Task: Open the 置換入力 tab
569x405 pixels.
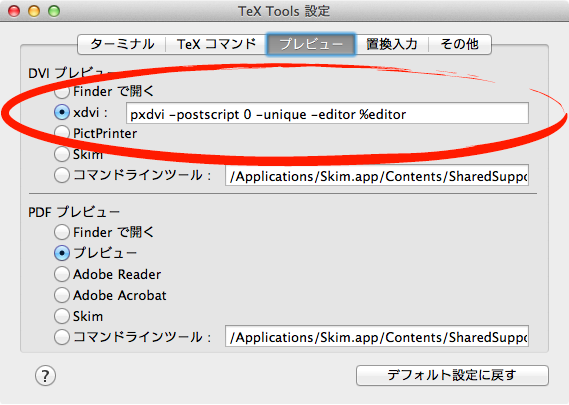Action: 392,44
